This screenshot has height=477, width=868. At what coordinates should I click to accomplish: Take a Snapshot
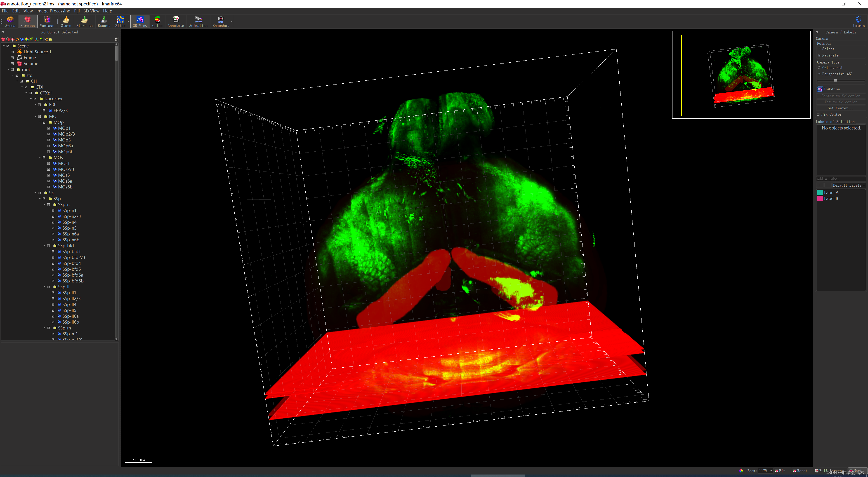tap(220, 22)
